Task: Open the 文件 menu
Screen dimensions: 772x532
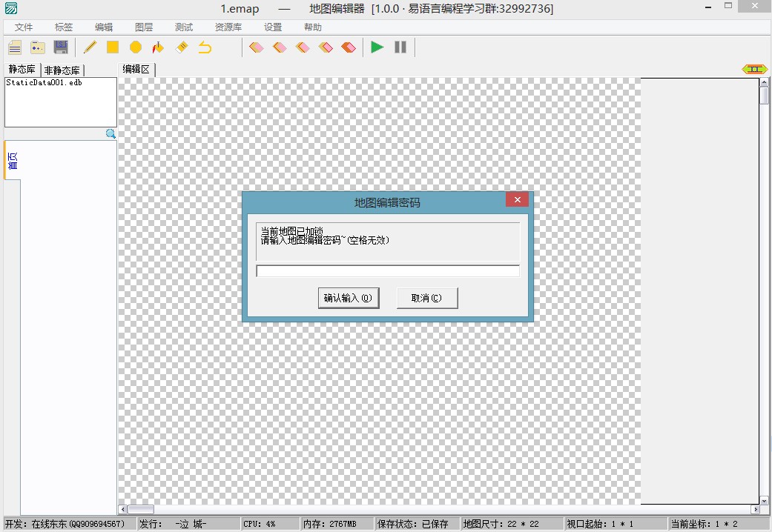Action: click(24, 27)
